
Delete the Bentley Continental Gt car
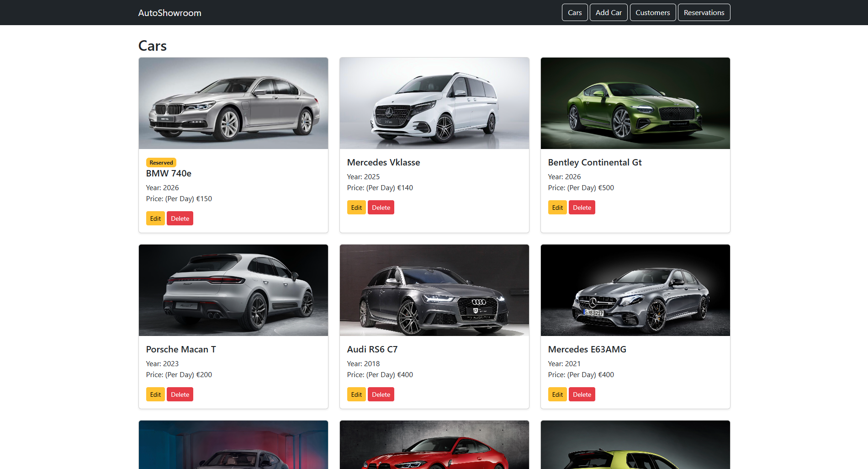(x=582, y=208)
